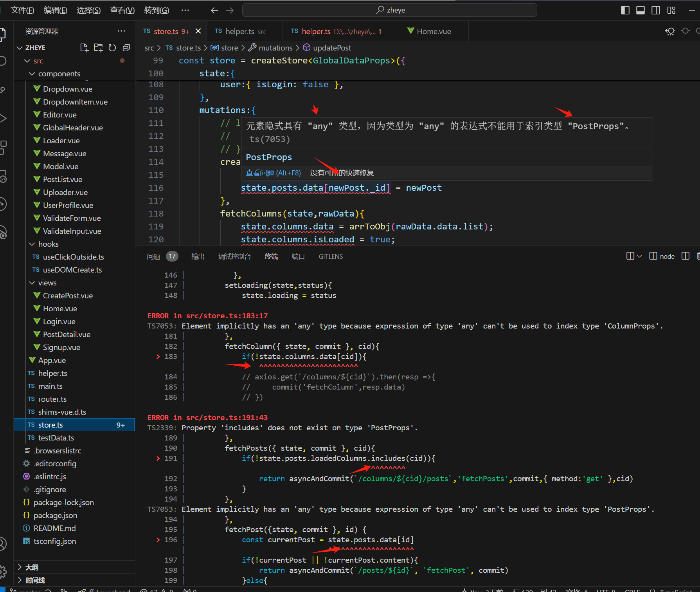Screen dimensions: 700x592
Task: Click the New File icon in explorer
Action: pos(84,48)
